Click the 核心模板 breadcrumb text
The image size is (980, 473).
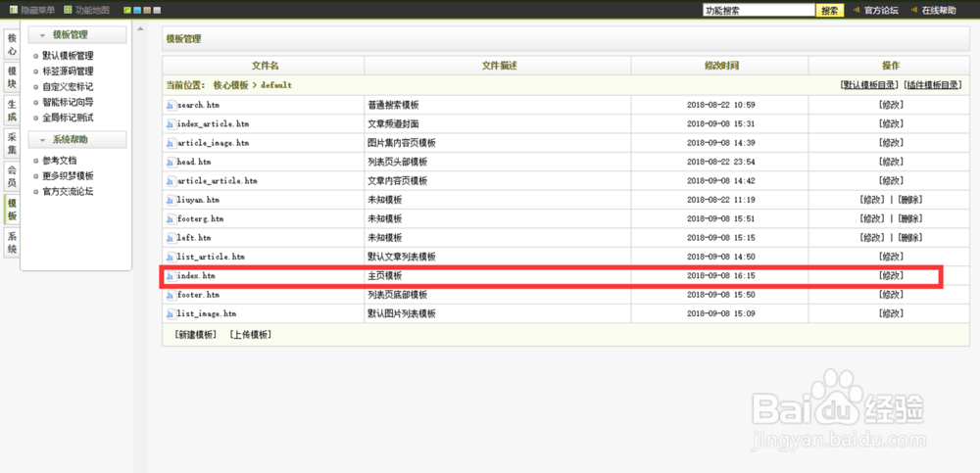pyautogui.click(x=230, y=85)
